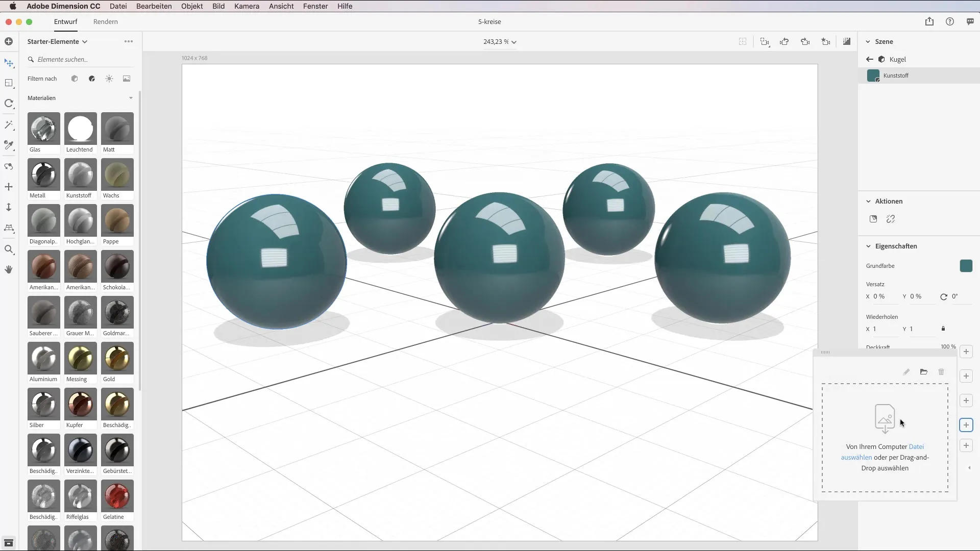The image size is (980, 551).
Task: Toggle the render preview icon
Action: click(847, 41)
